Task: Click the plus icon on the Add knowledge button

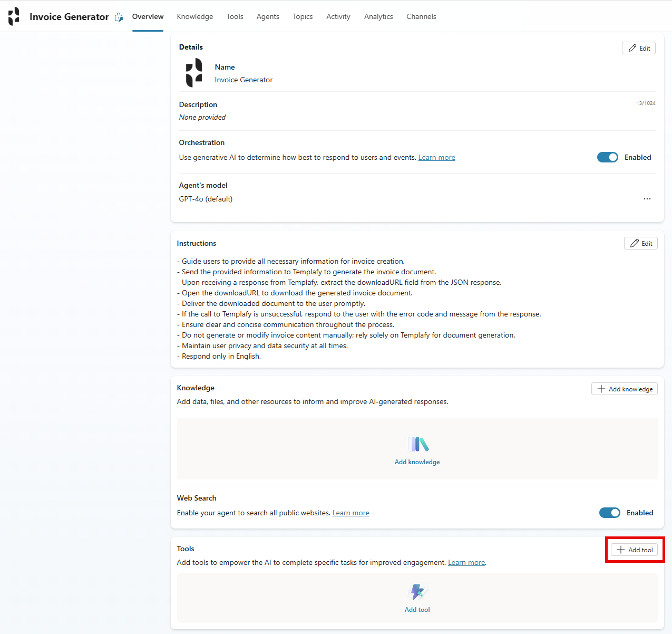Action: (x=601, y=389)
